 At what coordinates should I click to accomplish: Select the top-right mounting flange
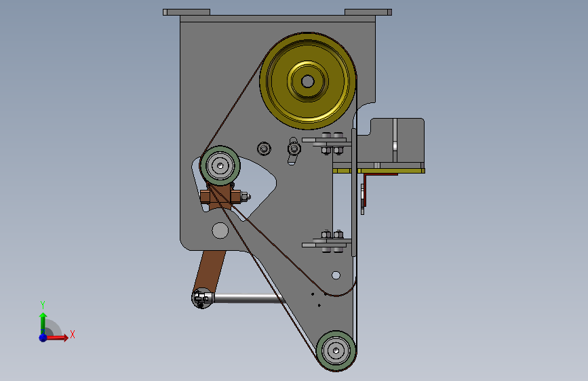tap(368, 12)
